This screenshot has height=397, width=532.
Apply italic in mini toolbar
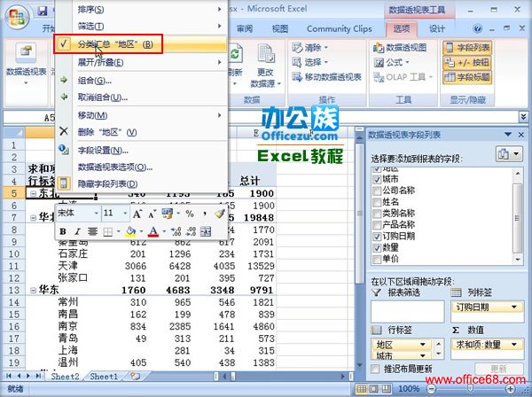coord(77,231)
